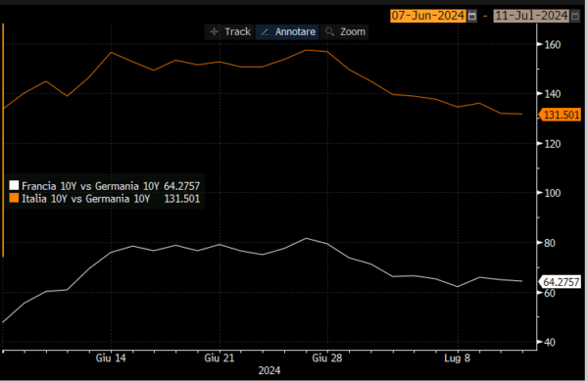Click the Giu 14 axis label
588x382 pixels.
(111, 358)
